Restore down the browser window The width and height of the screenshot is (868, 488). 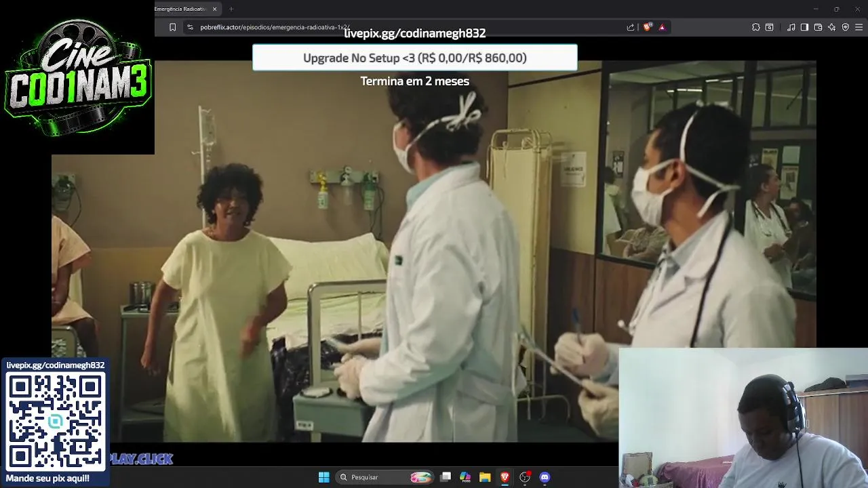pyautogui.click(x=837, y=9)
